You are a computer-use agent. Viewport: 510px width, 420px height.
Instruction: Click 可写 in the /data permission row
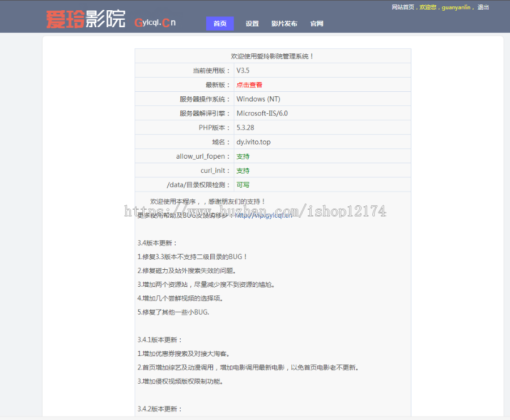(243, 185)
